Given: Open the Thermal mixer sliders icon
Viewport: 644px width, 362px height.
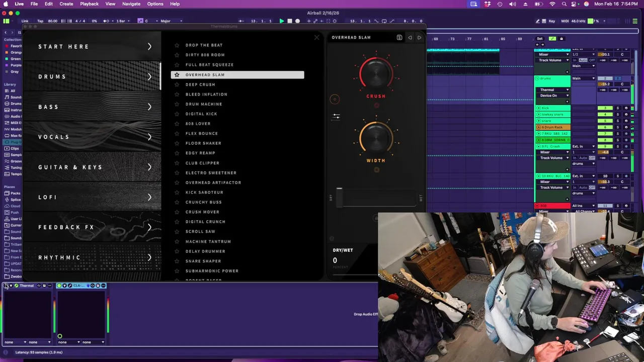Looking at the screenshot, I should coord(336,117).
